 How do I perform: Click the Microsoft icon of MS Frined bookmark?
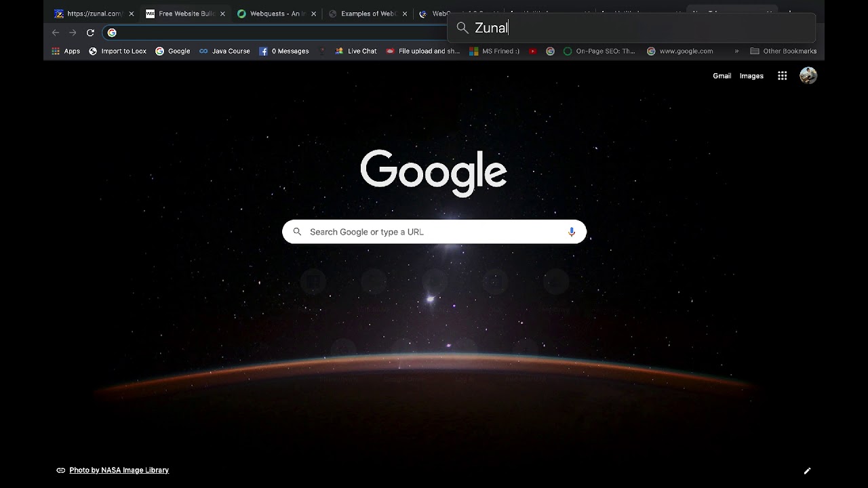[474, 51]
